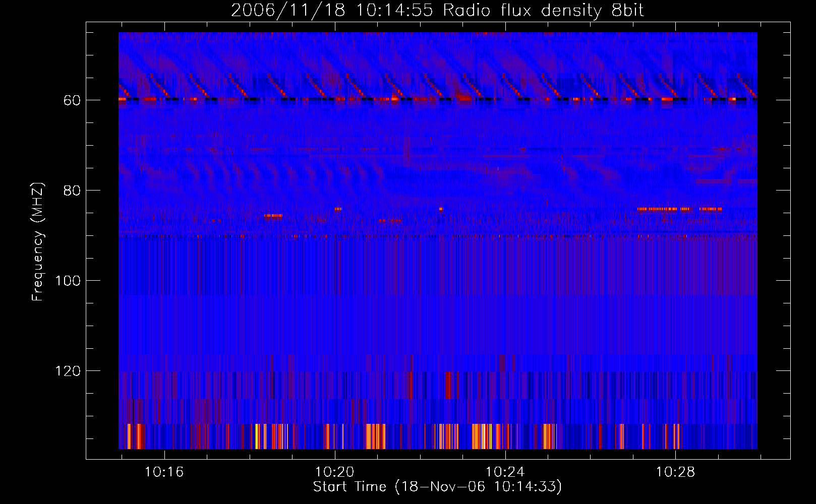Click the 60 frequency tick label

point(72,100)
